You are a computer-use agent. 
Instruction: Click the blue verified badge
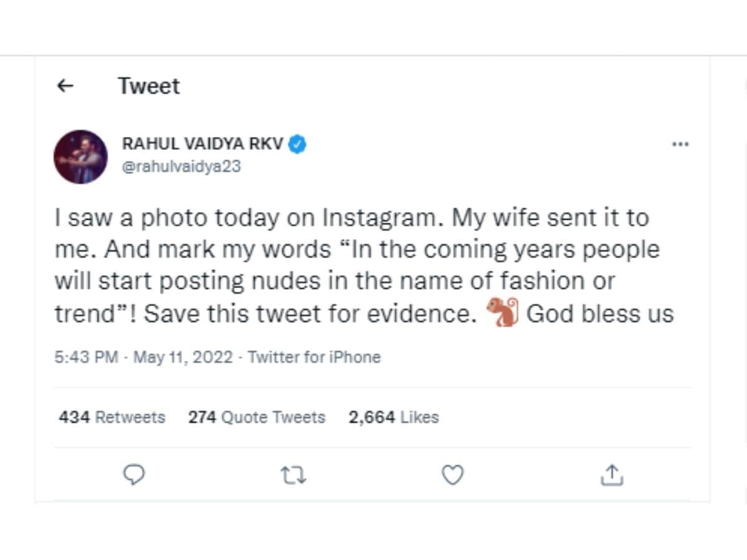point(298,144)
